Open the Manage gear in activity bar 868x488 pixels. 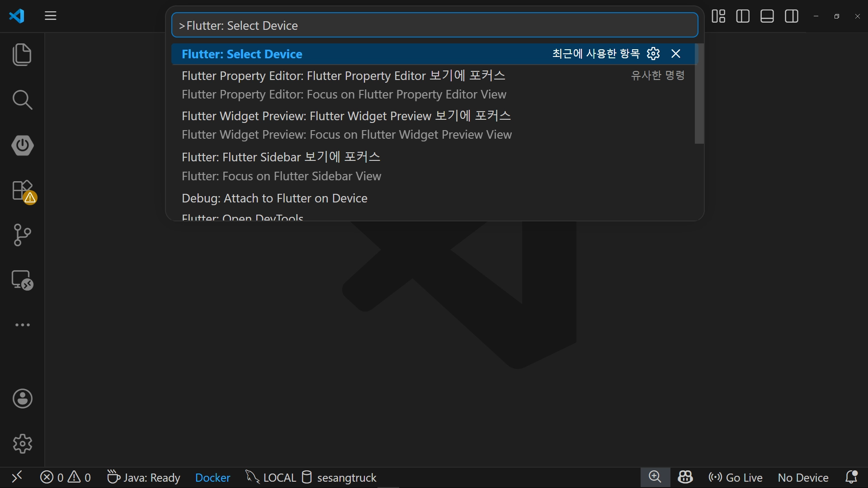(22, 444)
